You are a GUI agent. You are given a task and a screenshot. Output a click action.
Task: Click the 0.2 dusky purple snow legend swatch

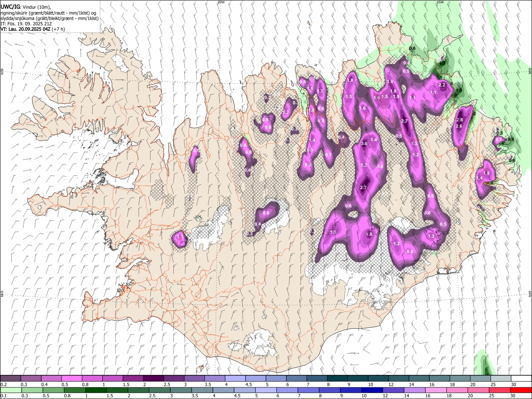point(10,379)
